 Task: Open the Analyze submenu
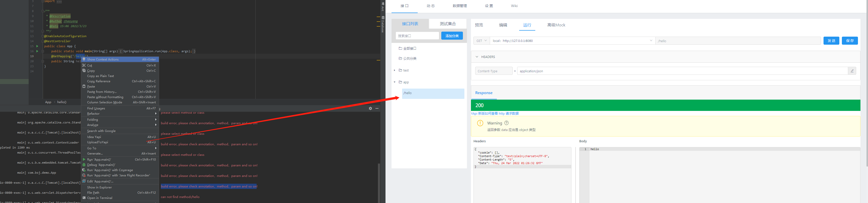(x=120, y=125)
